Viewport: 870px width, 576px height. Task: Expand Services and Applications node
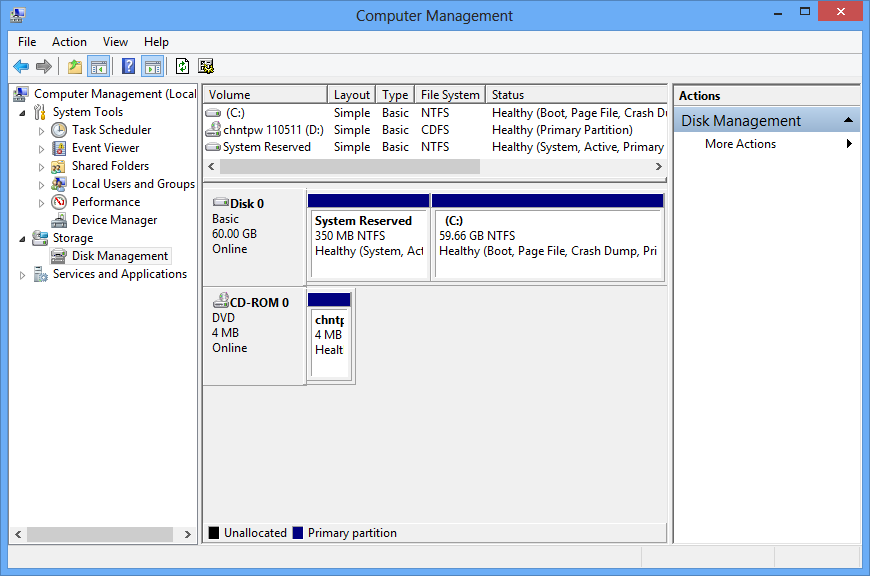click(x=23, y=274)
